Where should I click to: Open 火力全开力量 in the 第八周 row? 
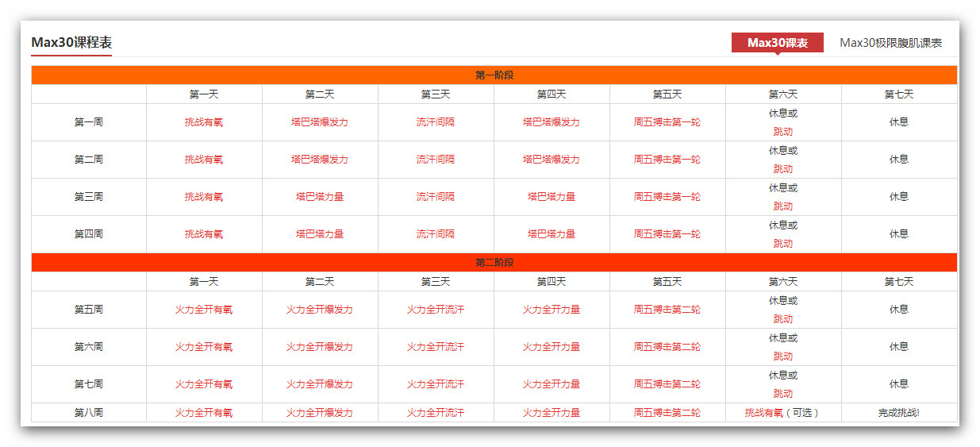(x=551, y=413)
